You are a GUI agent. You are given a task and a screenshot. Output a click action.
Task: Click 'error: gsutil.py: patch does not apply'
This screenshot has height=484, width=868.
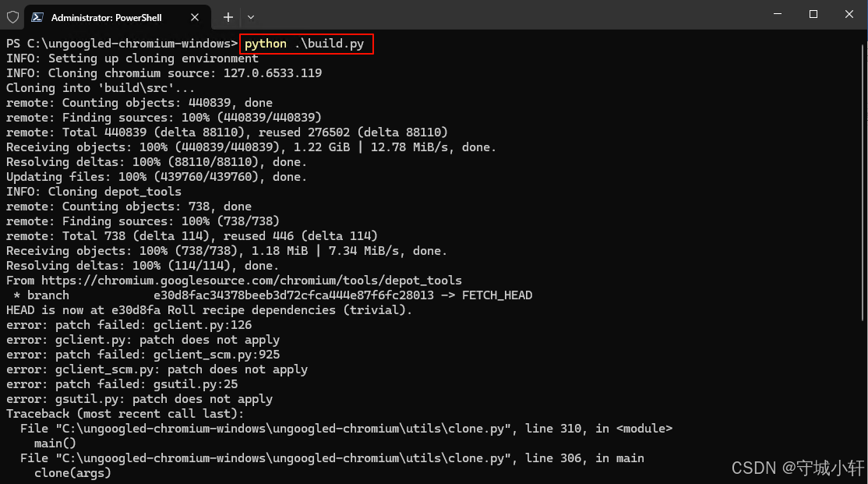139,399
